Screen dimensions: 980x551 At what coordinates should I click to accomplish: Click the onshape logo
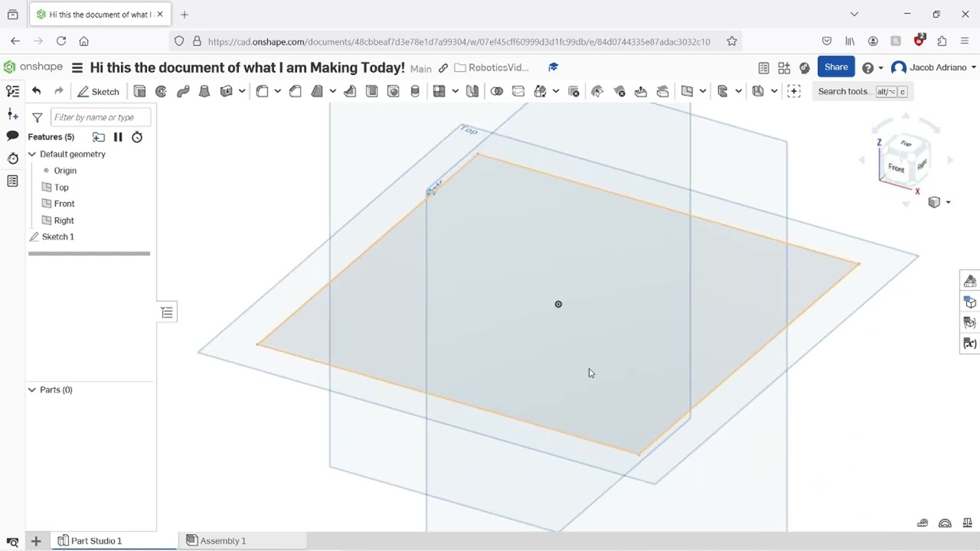pos(33,67)
